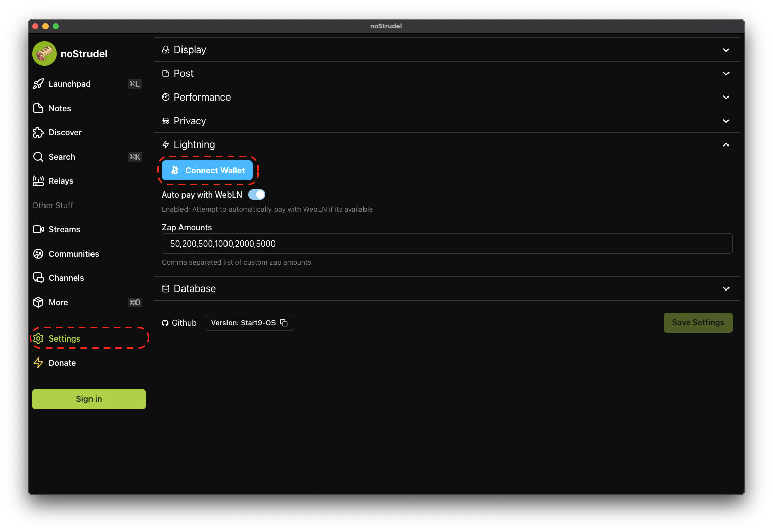Open Discover via its puzzle icon
The image size is (773, 532).
(x=39, y=132)
